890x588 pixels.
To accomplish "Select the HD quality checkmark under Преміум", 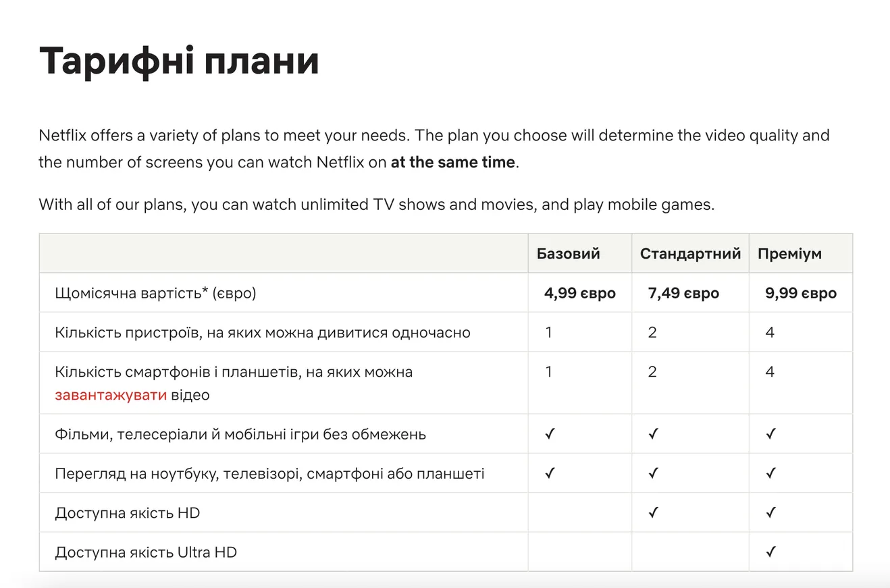I will tap(770, 513).
